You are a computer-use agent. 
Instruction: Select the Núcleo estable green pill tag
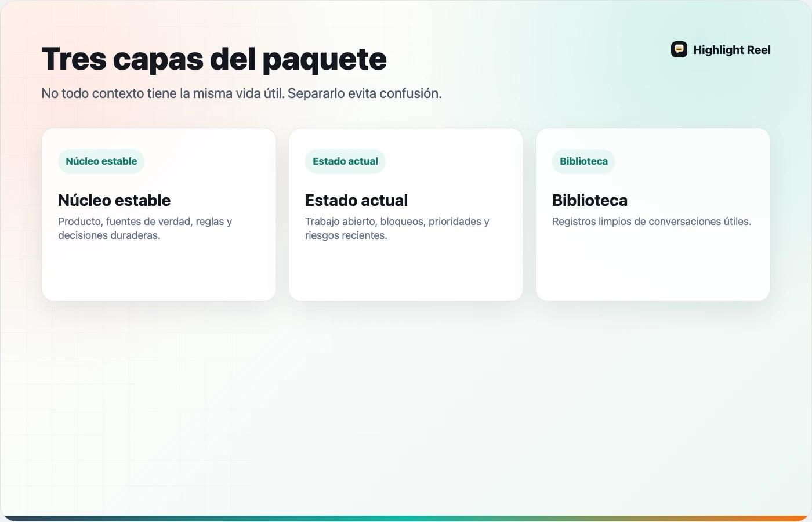101,161
